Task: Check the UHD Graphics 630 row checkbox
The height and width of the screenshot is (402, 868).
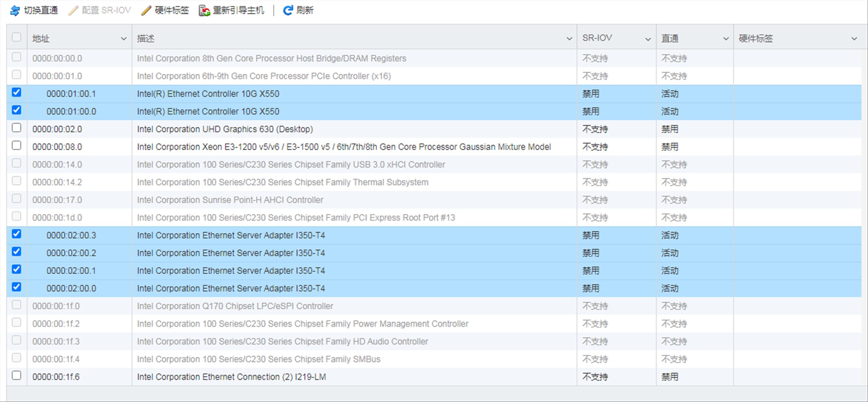Action: [16, 128]
